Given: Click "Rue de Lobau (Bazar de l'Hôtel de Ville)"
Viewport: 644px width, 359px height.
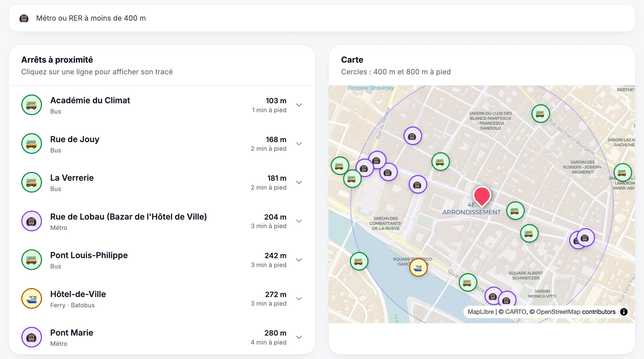Looking at the screenshot, I should pos(129,217).
